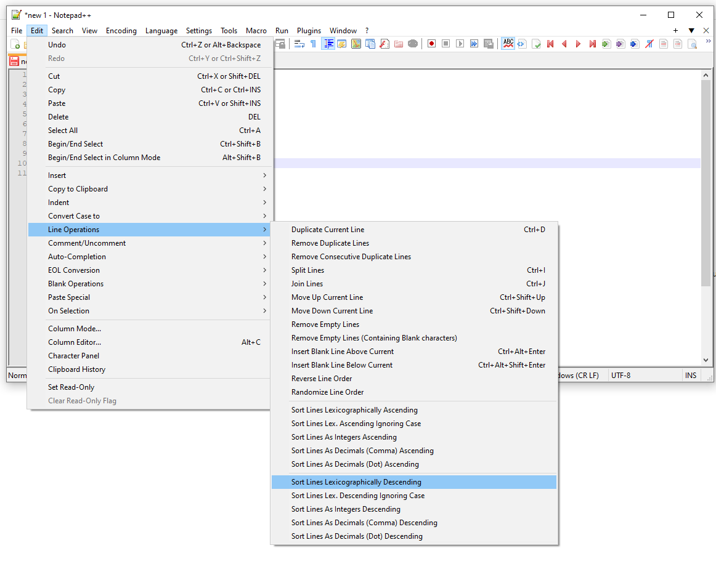Toggle the Word wrap toolbar icon
This screenshot has width=716, height=588.
click(299, 44)
